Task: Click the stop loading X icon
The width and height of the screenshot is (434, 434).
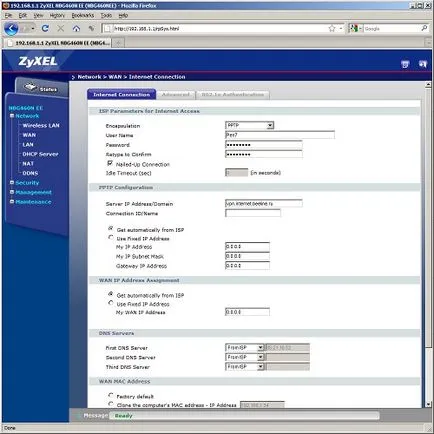Action: (x=61, y=29)
